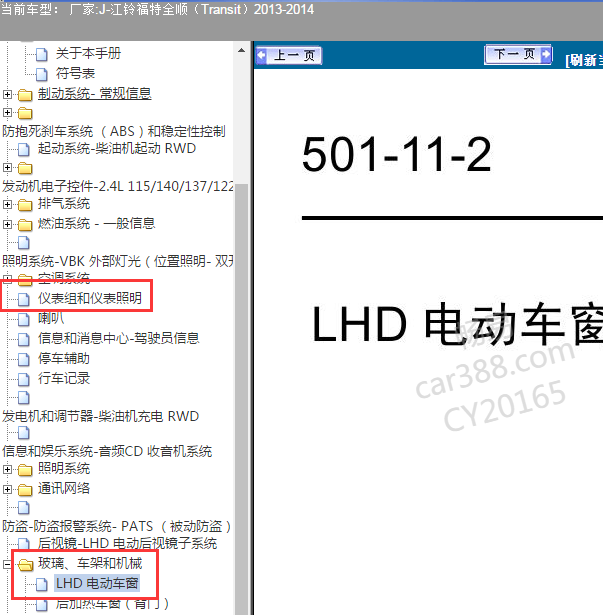Viewport: 603px width, 615px height.
Task: Open the 喇叭 document
Action: point(51,318)
